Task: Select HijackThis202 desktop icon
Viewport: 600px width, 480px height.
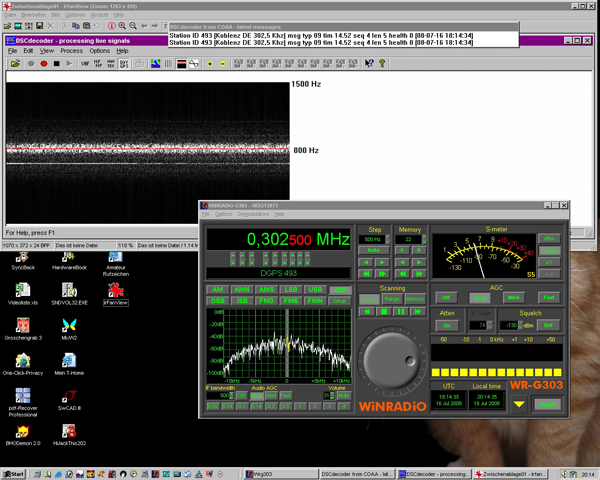Action: [69, 435]
